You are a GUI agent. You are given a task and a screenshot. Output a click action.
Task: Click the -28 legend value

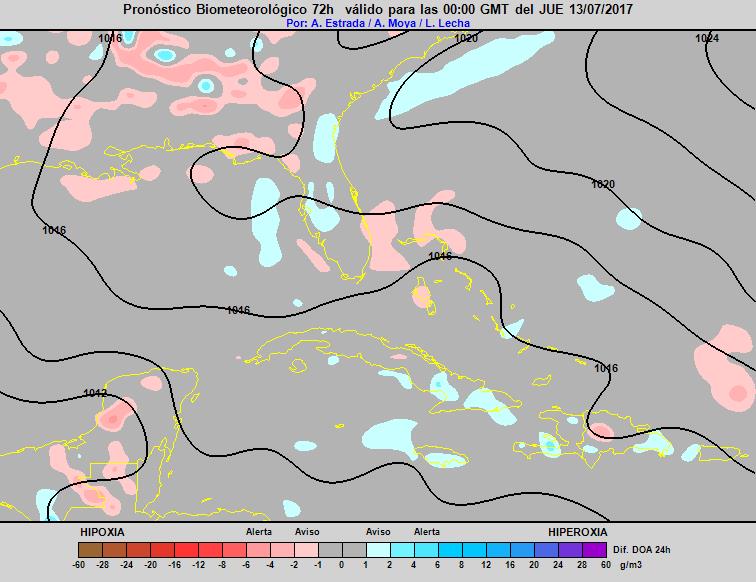pos(103,565)
